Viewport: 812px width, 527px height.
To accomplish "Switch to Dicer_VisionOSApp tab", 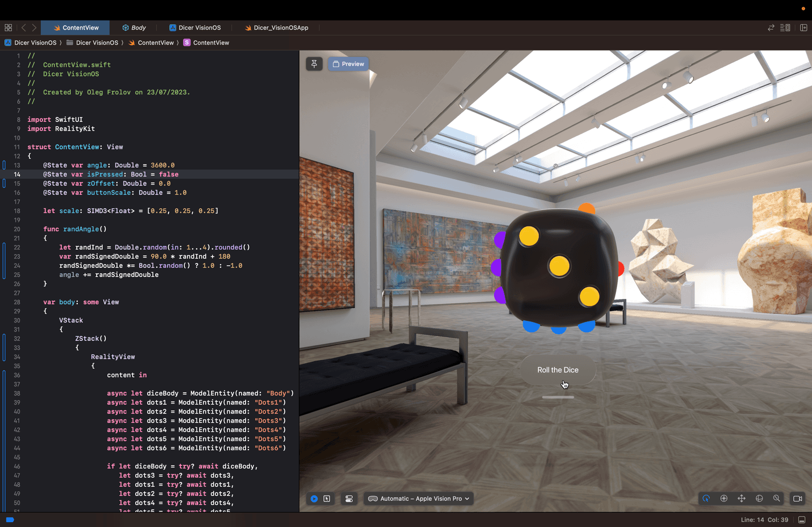I will pos(276,27).
